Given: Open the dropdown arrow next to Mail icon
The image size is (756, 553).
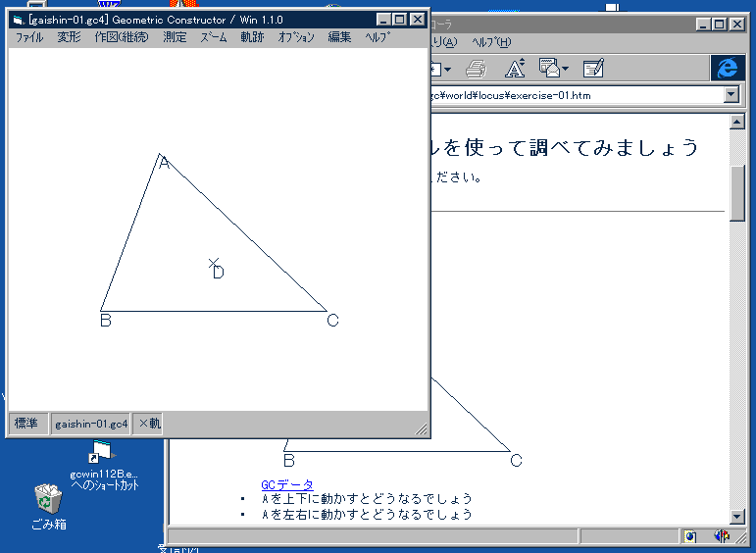Looking at the screenshot, I should 566,70.
